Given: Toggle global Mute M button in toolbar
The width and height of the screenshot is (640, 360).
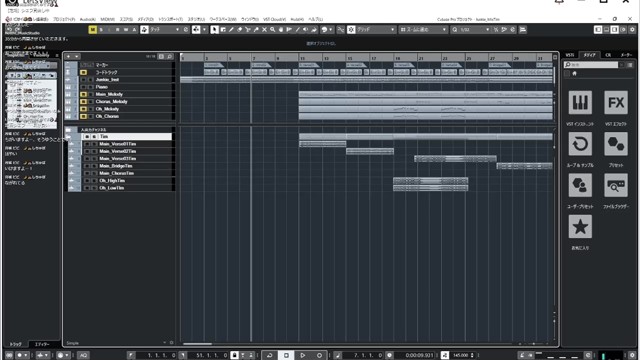Looking at the screenshot, I should point(93,30).
